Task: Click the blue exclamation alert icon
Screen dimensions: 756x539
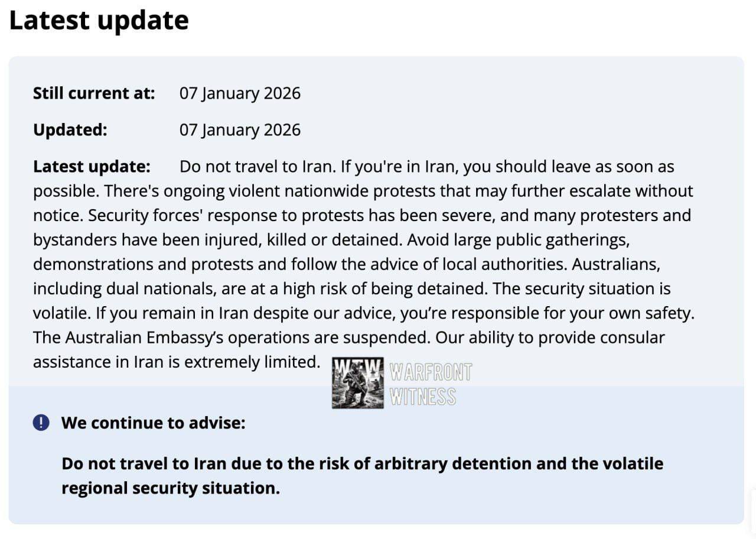Action: (x=41, y=423)
